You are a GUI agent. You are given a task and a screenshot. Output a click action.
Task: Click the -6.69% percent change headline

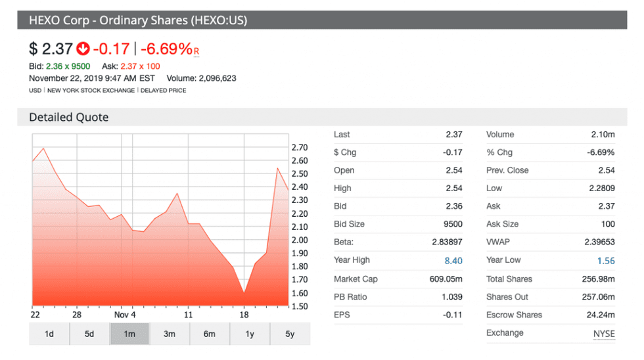[x=166, y=49]
